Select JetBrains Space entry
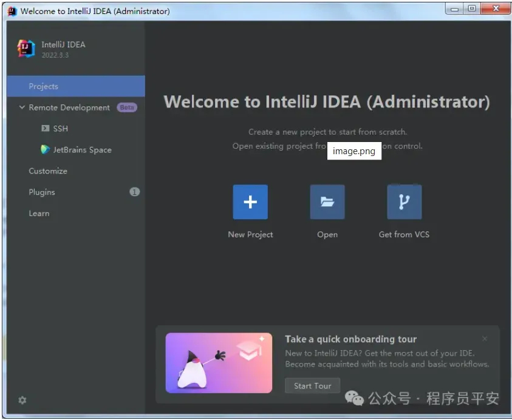This screenshot has height=420, width=512. [82, 150]
